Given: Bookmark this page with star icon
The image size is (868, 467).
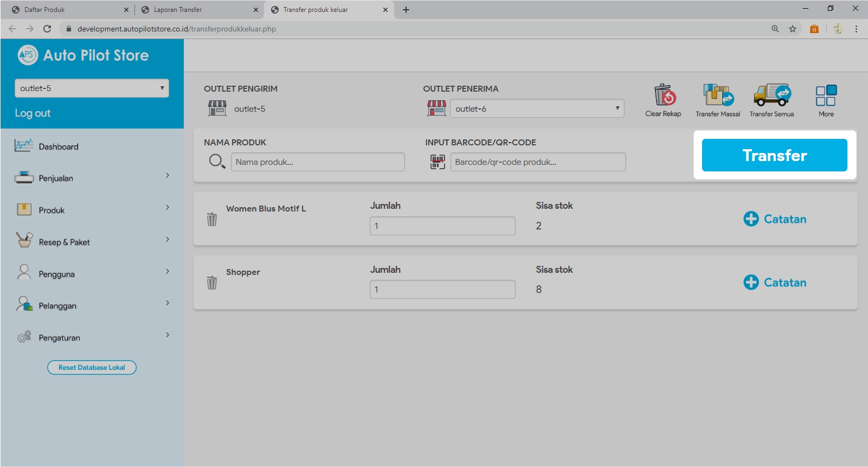Looking at the screenshot, I should [793, 29].
